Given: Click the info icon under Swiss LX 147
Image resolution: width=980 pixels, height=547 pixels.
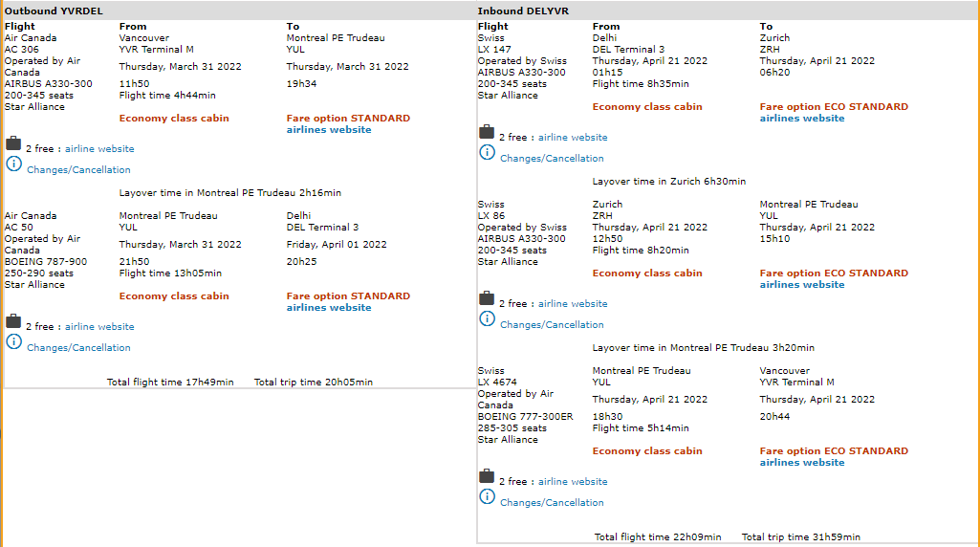Looking at the screenshot, I should tap(487, 153).
